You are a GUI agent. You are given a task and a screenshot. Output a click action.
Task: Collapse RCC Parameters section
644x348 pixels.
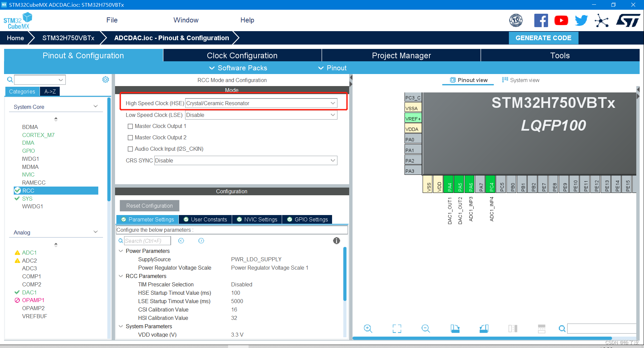point(121,276)
